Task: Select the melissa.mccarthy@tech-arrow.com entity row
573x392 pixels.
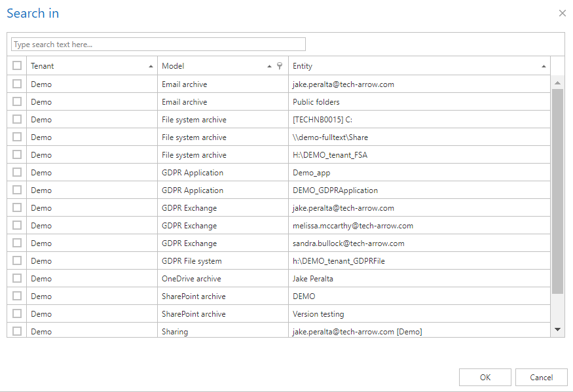Action: tap(353, 226)
